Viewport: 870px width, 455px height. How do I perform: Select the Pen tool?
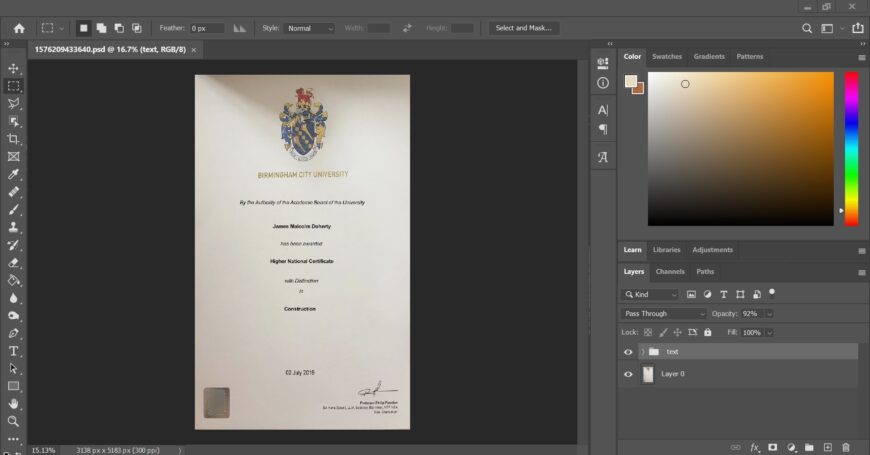13,333
